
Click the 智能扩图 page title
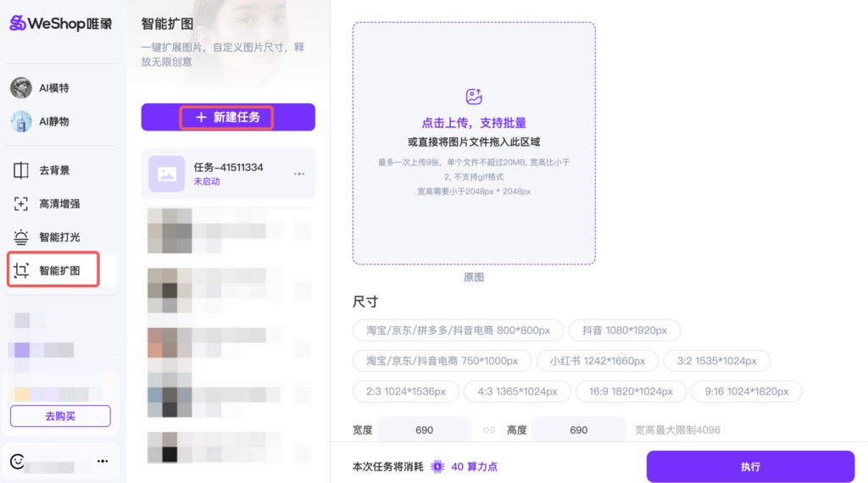(167, 24)
